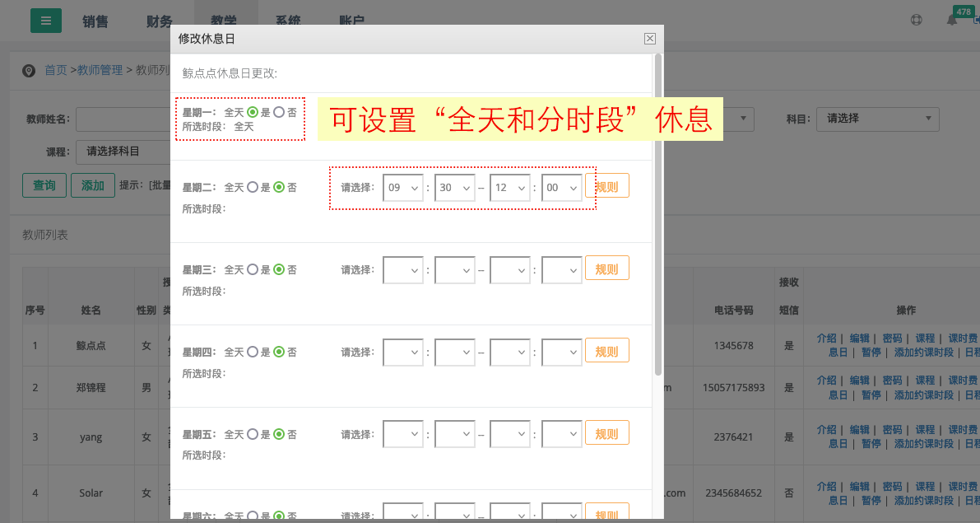This screenshot has width=980, height=523.
Task: Select 是 for 星期二 all-day rest
Action: click(253, 187)
